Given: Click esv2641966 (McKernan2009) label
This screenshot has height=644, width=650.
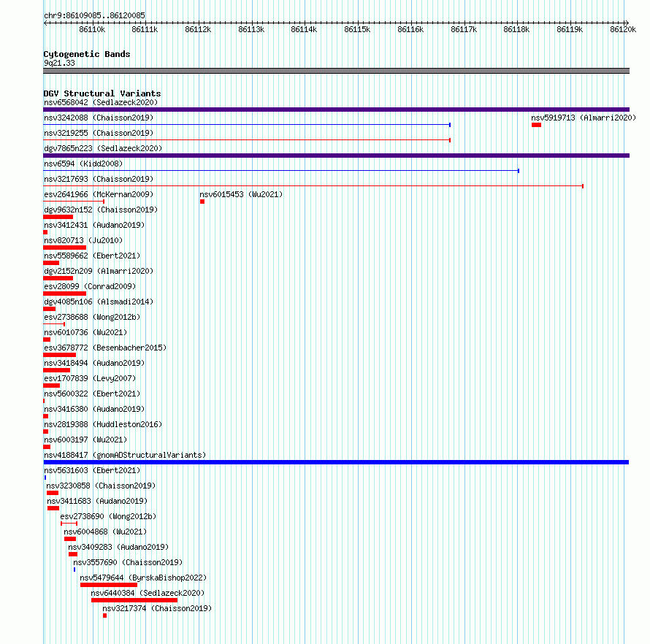Looking at the screenshot, I should pos(99,194).
